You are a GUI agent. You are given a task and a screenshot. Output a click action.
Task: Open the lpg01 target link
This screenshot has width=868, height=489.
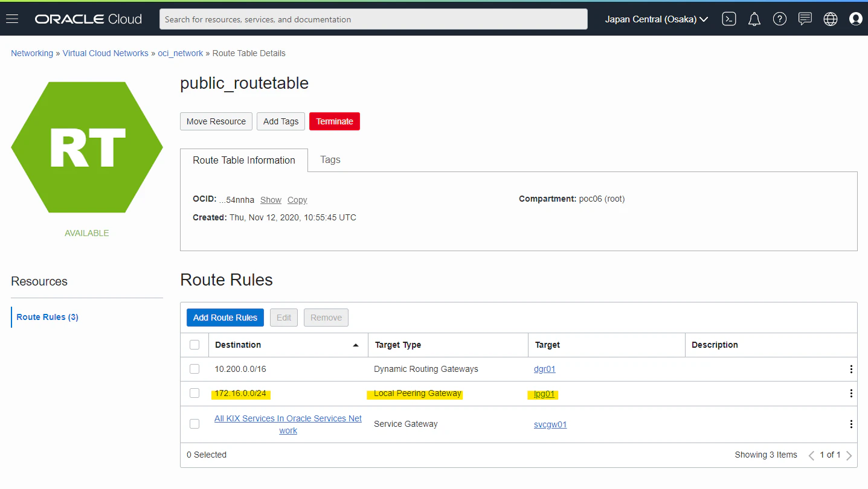(x=544, y=394)
